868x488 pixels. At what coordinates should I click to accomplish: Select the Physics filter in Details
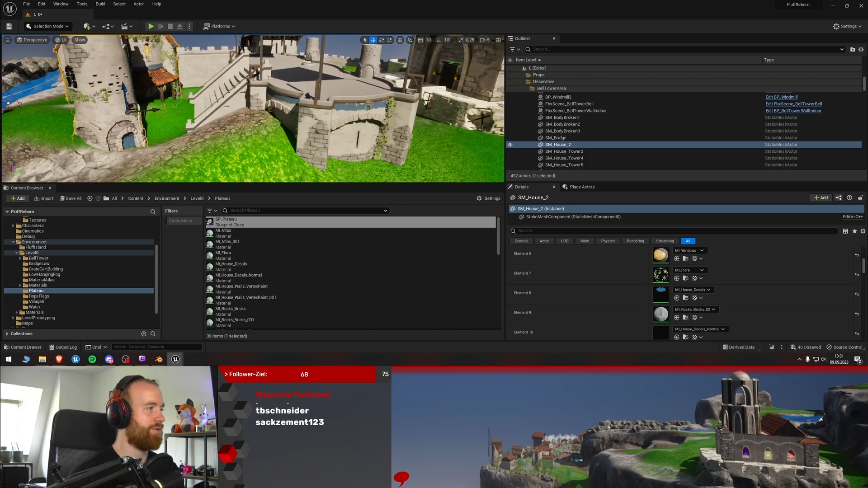click(608, 241)
